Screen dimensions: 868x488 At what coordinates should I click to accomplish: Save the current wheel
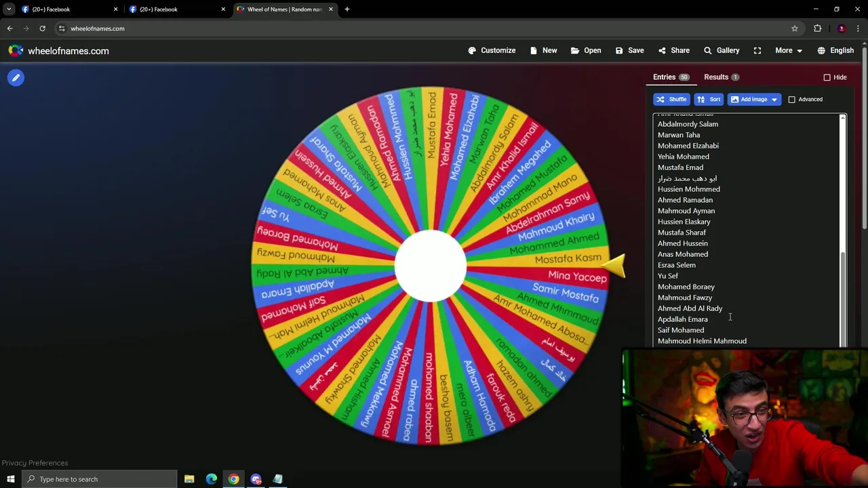click(629, 51)
